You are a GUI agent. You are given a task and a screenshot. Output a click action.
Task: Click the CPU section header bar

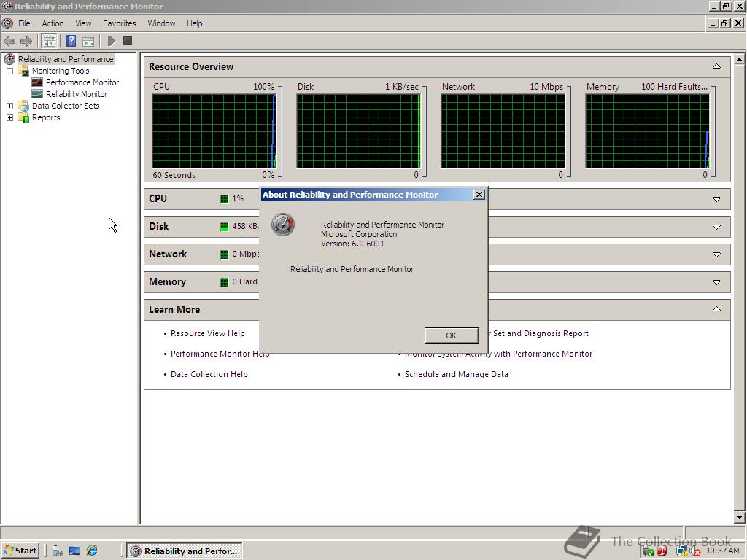coord(437,199)
